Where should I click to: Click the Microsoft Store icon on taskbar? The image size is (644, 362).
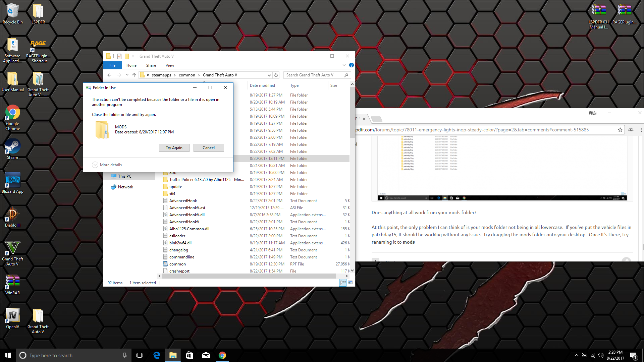[189, 355]
